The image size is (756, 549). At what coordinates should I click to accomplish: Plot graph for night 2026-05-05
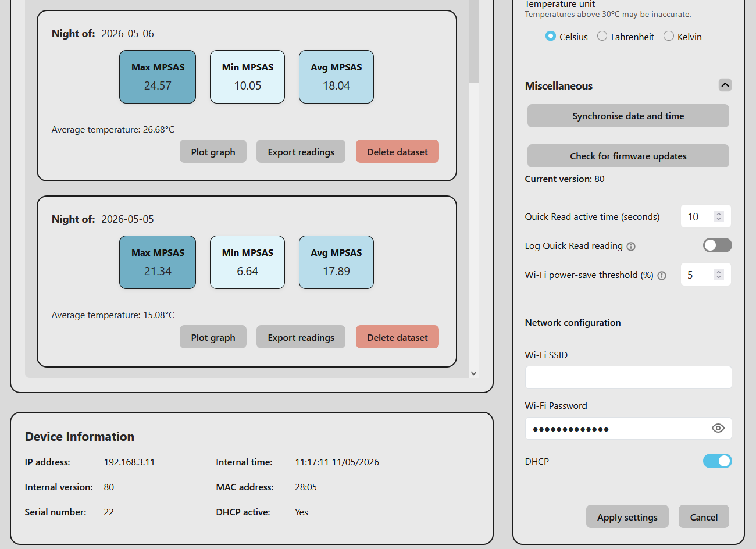click(213, 337)
